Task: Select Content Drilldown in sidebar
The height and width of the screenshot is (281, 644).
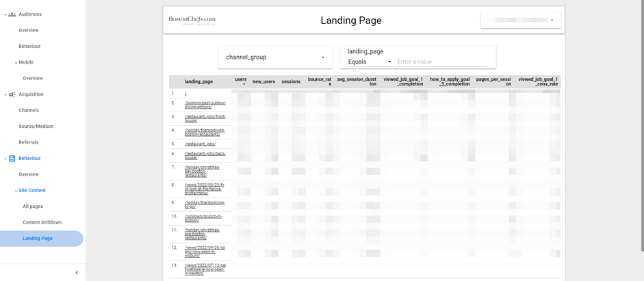Action: (42, 222)
